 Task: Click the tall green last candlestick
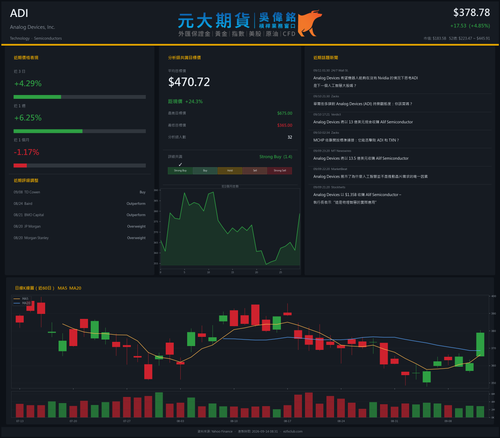click(480, 344)
